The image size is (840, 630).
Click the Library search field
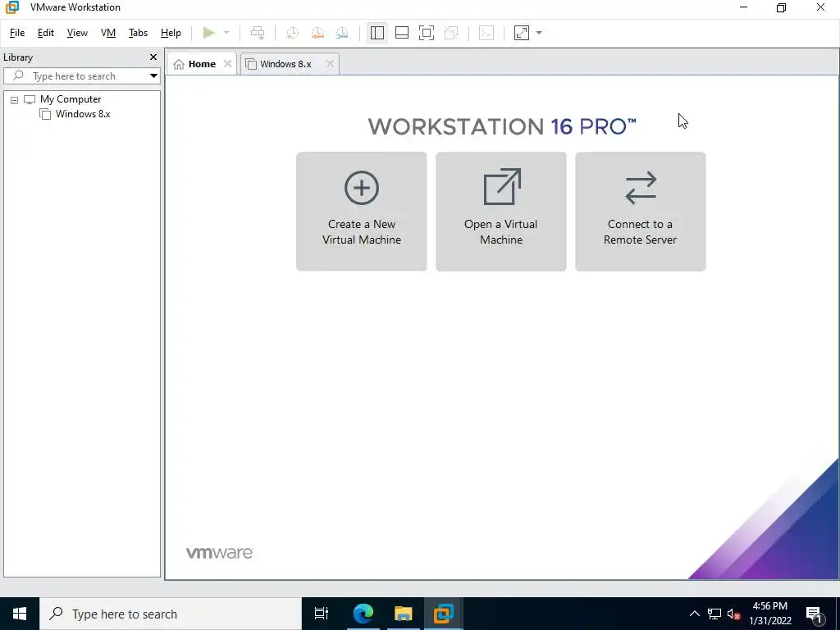(x=75, y=76)
